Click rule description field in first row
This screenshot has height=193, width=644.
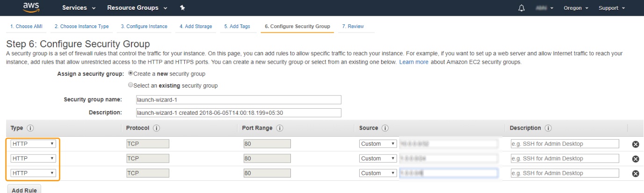coord(564,144)
